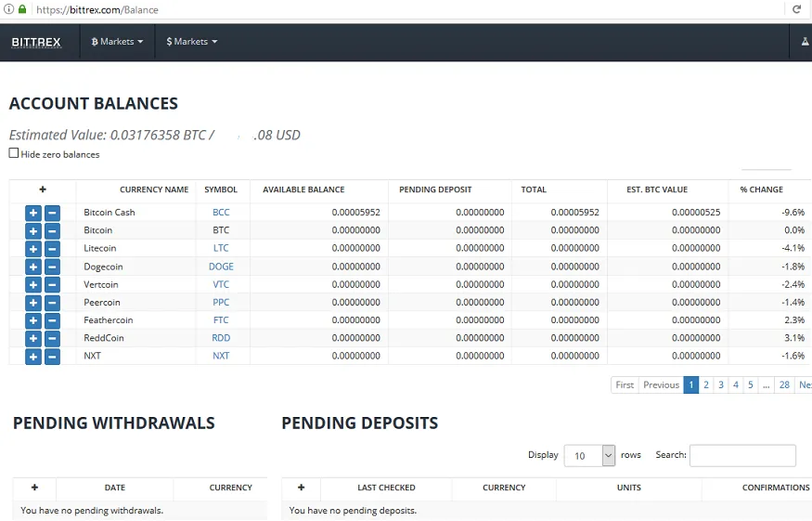The width and height of the screenshot is (812, 521).
Task: Click the withdraw minus icon for Bitcoin
Action: (x=52, y=231)
